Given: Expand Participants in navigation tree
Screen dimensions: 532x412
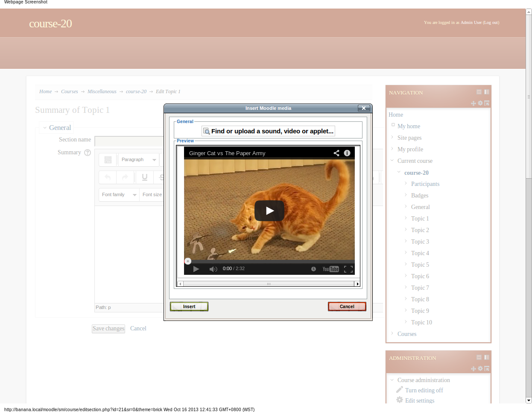Looking at the screenshot, I should [406, 183].
